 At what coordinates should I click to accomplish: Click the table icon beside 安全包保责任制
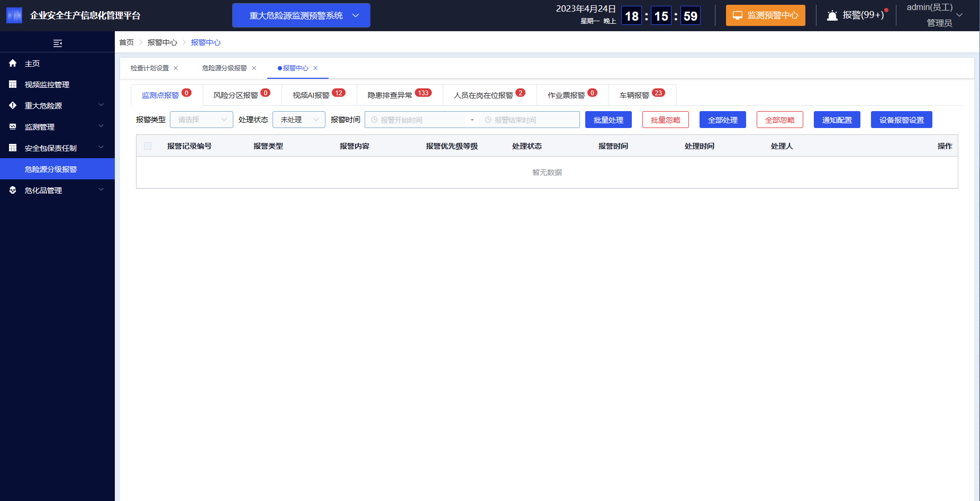(13, 148)
